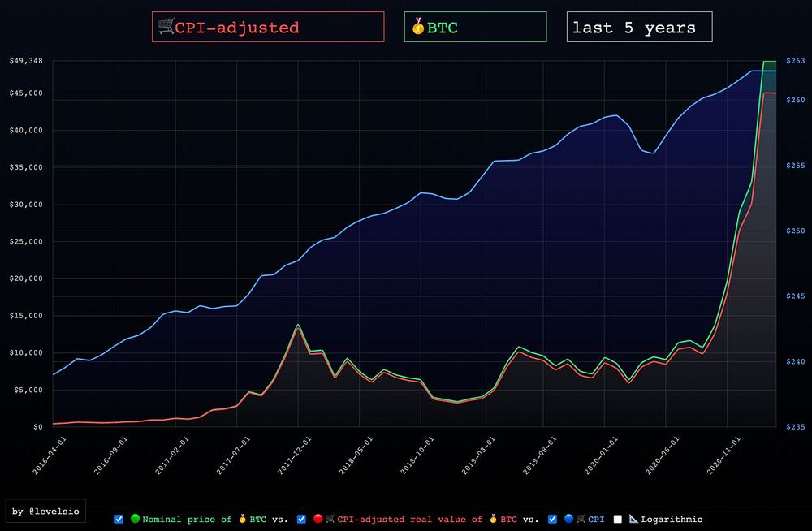The width and height of the screenshot is (812, 531).
Task: Click the 2018-05-01 date axis label
Action: click(356, 455)
